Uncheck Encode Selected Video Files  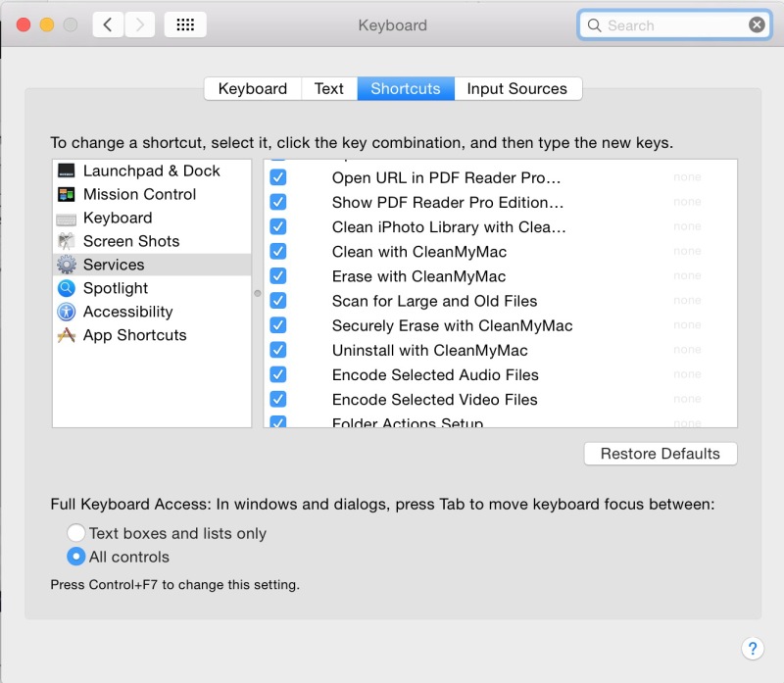(278, 399)
